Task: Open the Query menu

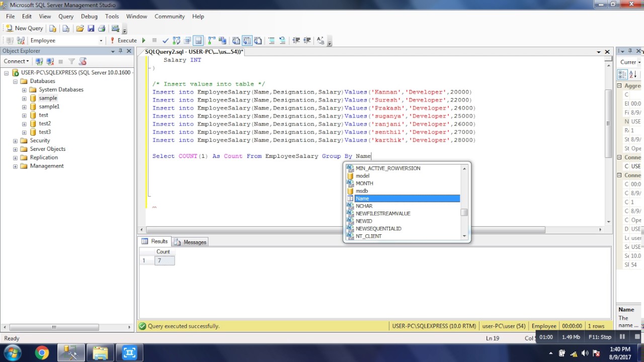Action: [66, 16]
